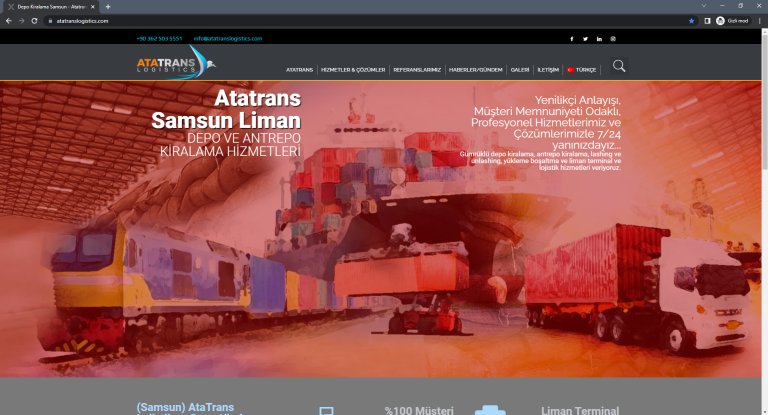This screenshot has height=415, width=768.
Task: Click the browser forward arrow
Action: (x=21, y=21)
